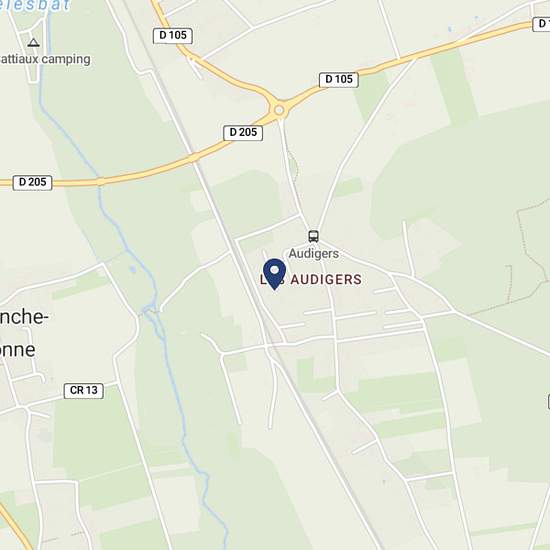
Task: Click the D 205 badge near the roundabout
Action: [243, 133]
